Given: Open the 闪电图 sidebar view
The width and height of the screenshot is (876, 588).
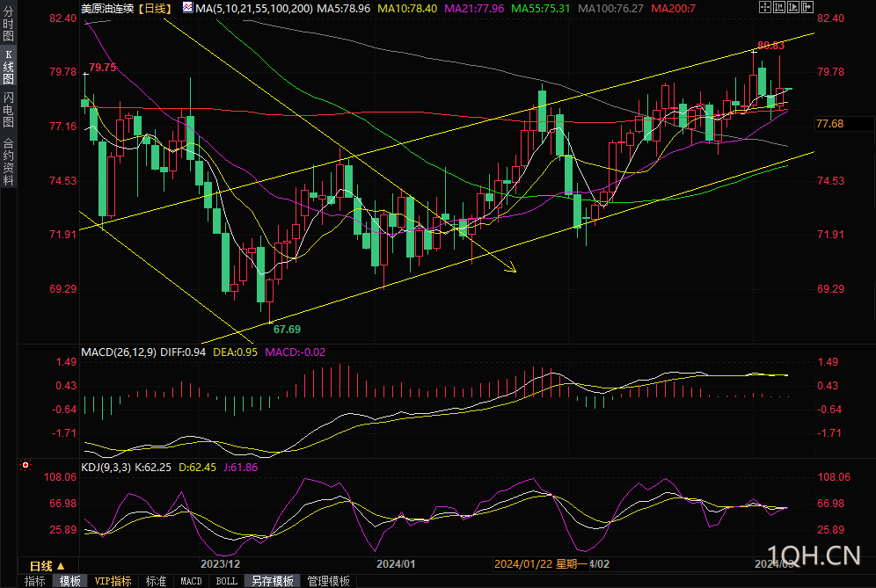Looking at the screenshot, I should pyautogui.click(x=8, y=110).
